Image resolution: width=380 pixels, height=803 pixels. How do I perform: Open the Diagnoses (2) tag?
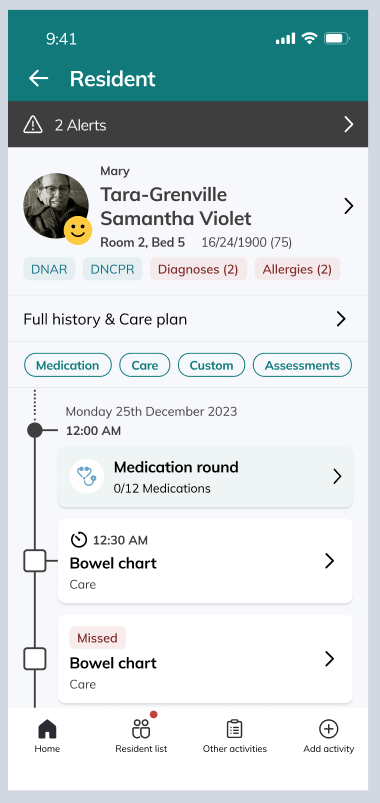click(198, 269)
